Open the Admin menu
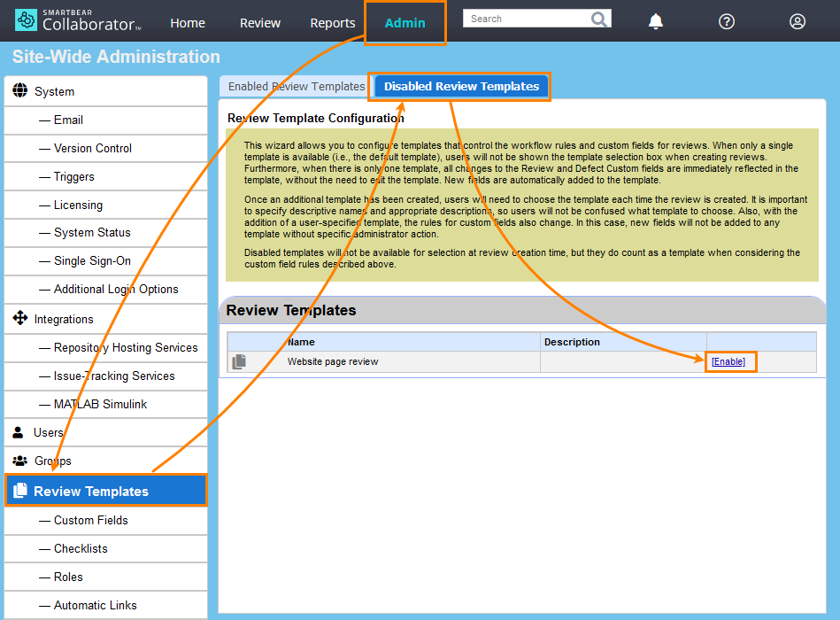This screenshot has height=620, width=840. pos(405,23)
